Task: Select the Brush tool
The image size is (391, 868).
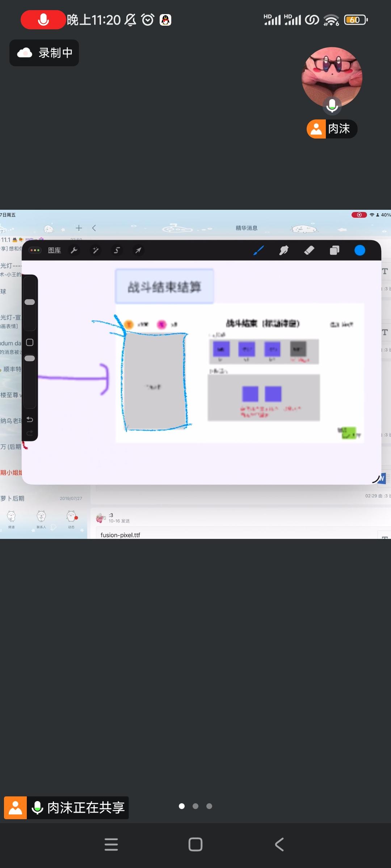Action: pos(258,250)
